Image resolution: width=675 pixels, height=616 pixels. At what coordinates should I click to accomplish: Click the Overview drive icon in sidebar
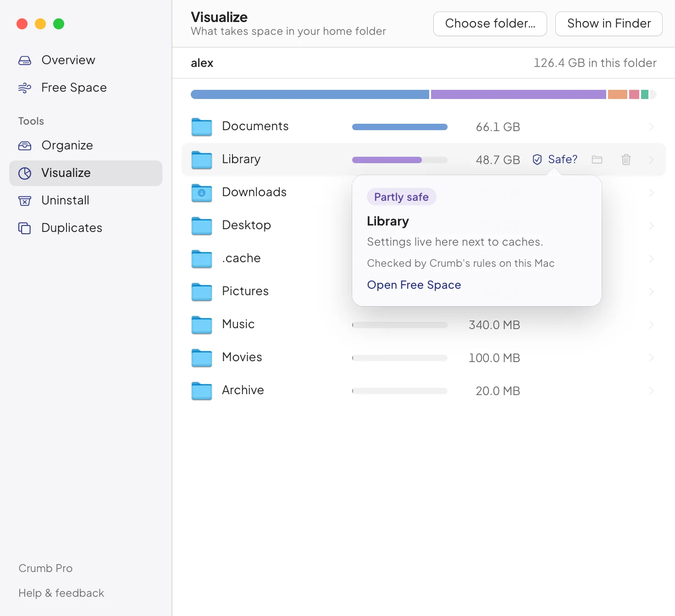25,60
